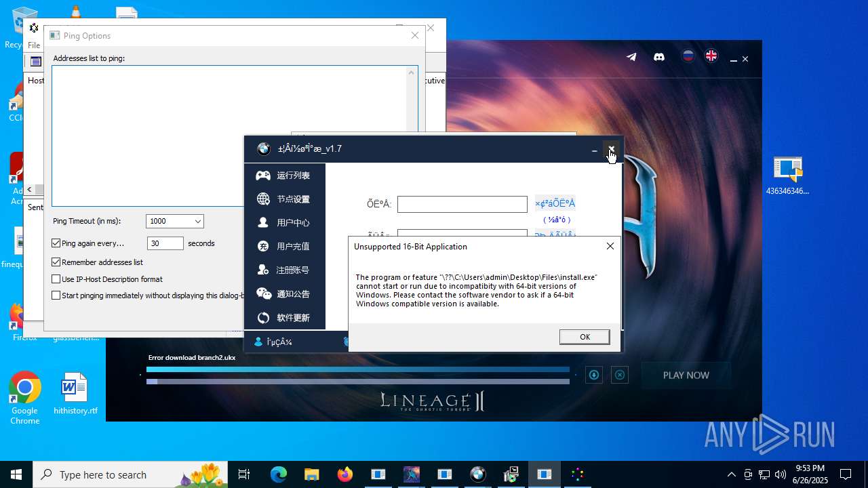
Task: Click the seconds interval field showing 30
Action: point(165,243)
